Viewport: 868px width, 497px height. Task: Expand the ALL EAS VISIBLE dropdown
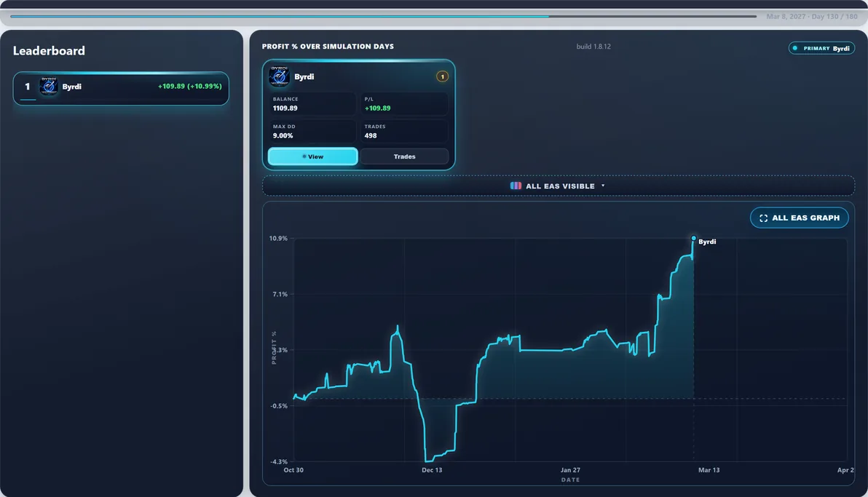558,186
